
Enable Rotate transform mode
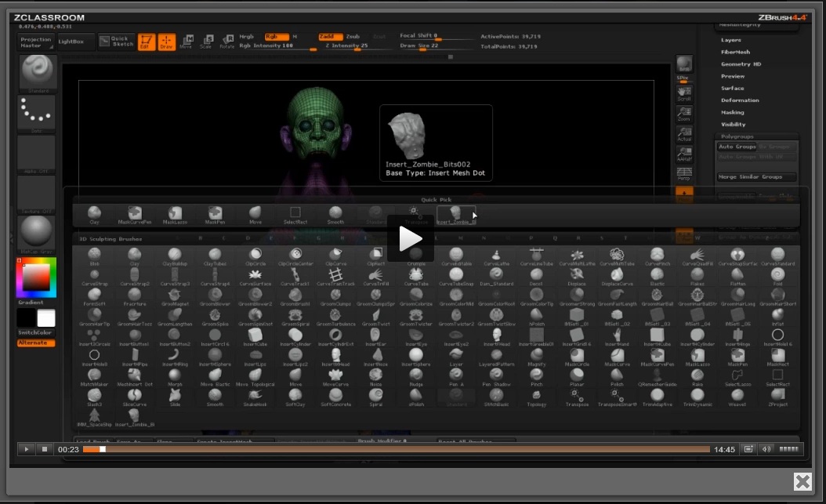227,42
